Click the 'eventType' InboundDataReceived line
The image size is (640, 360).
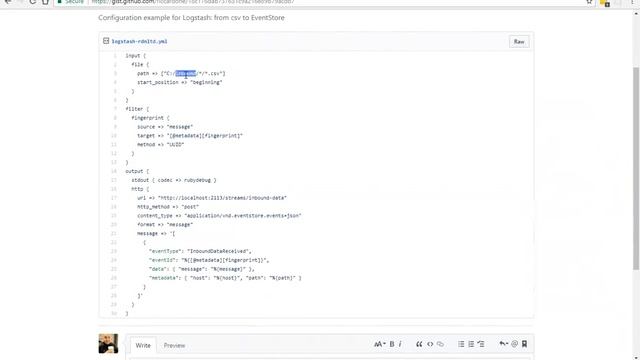200,251
